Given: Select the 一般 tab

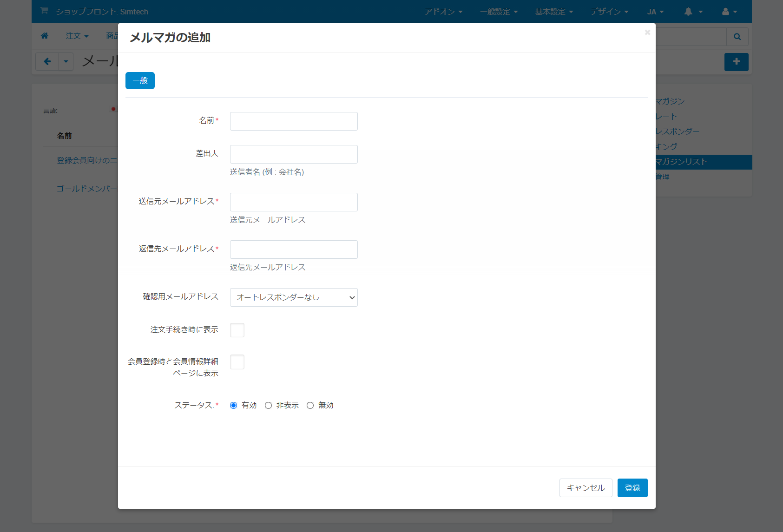Looking at the screenshot, I should [x=140, y=80].
